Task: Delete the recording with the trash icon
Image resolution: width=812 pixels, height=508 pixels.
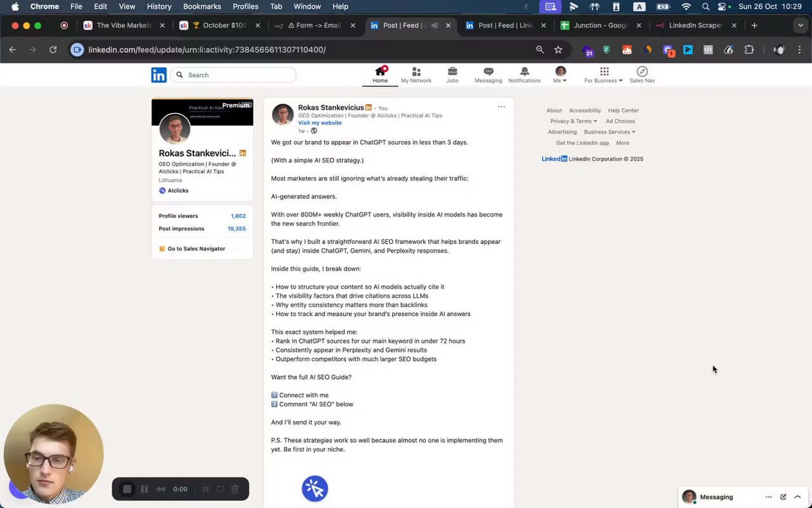Action: click(x=235, y=489)
